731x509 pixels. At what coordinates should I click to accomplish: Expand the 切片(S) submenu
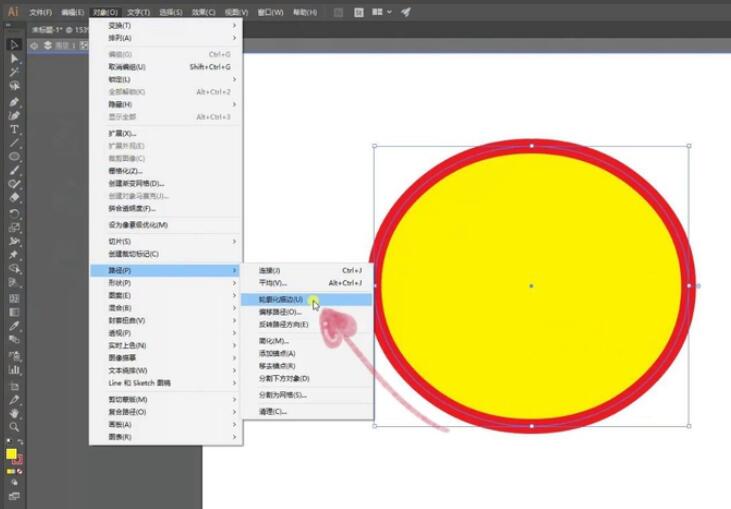[166, 241]
